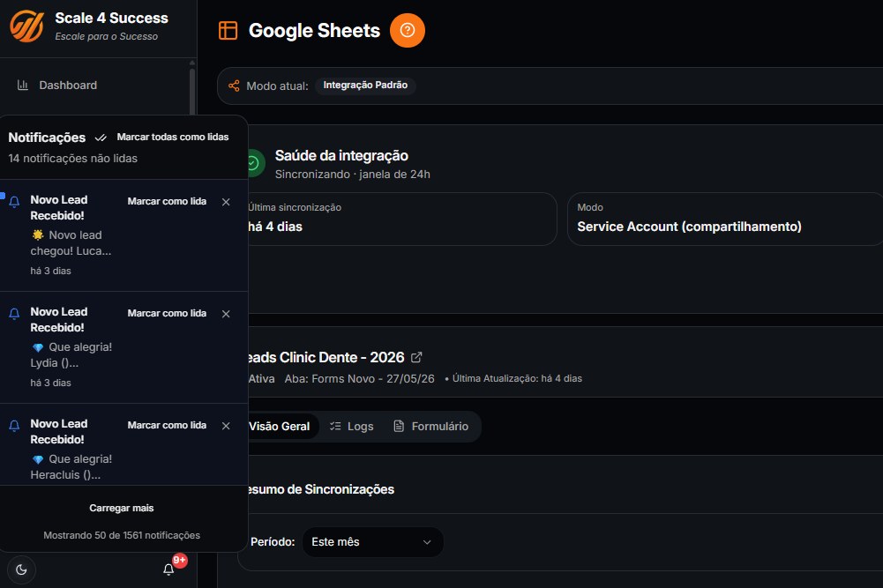Click 'Mostrando 50 de 1561 notificações' text

122,535
